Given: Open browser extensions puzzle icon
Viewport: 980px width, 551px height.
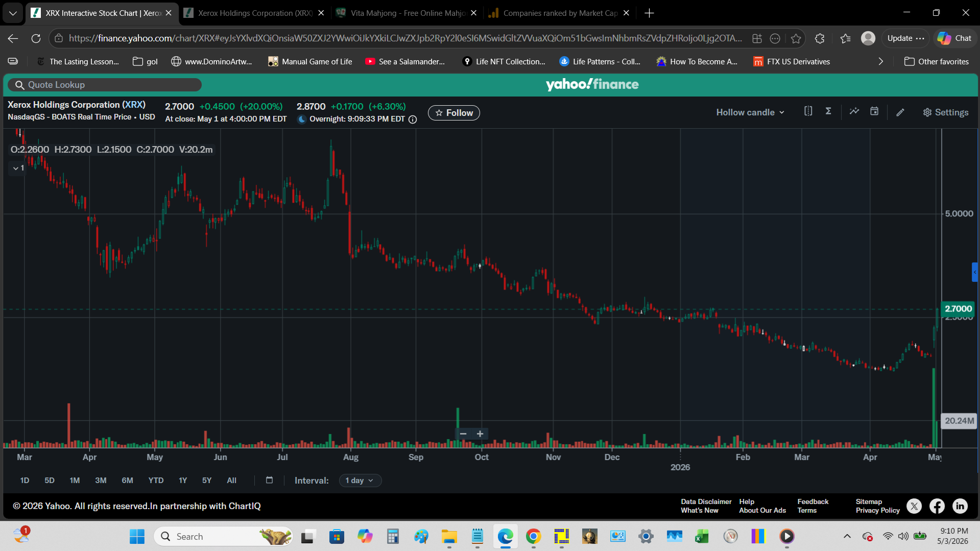Looking at the screenshot, I should tap(820, 38).
